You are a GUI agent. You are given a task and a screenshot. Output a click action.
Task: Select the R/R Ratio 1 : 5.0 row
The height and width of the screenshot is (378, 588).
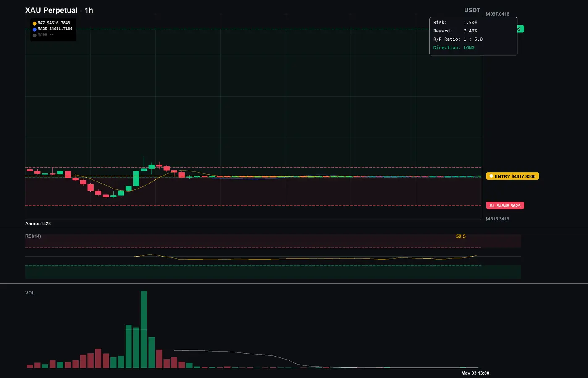458,39
